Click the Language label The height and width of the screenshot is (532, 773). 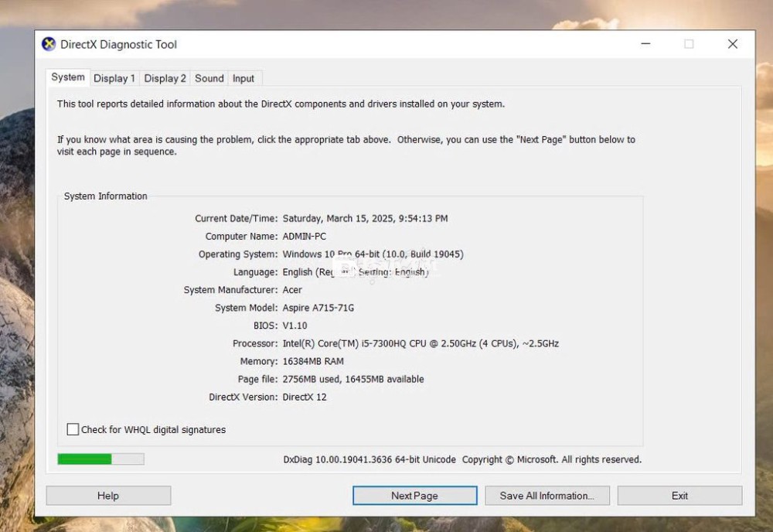[255, 272]
